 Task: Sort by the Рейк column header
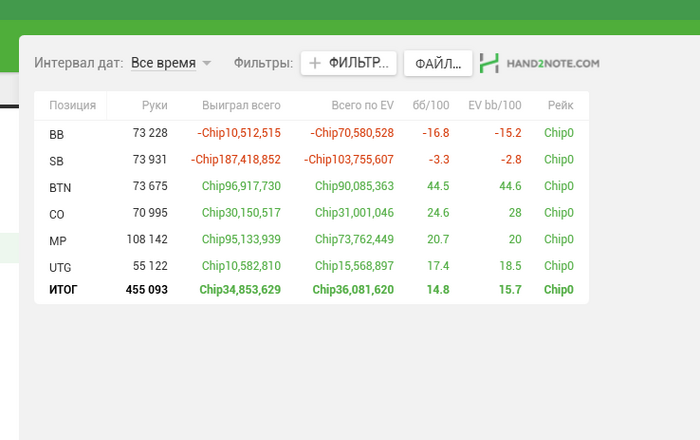coord(560,105)
